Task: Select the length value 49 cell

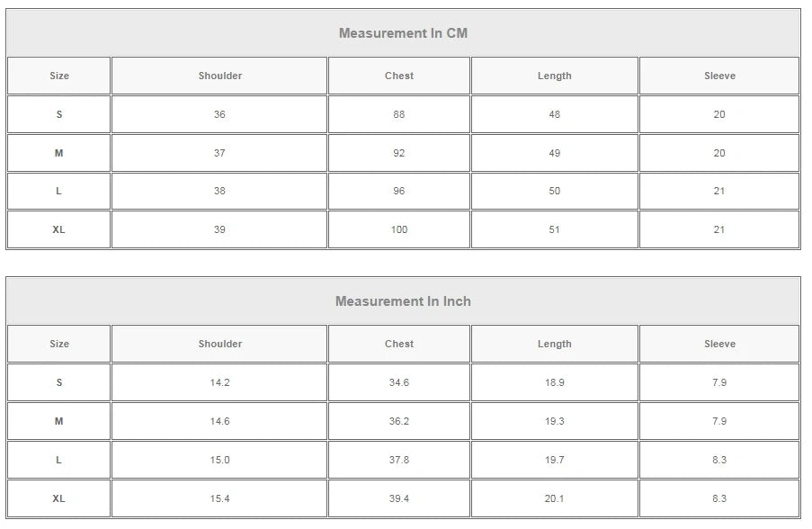Action: tap(554, 154)
